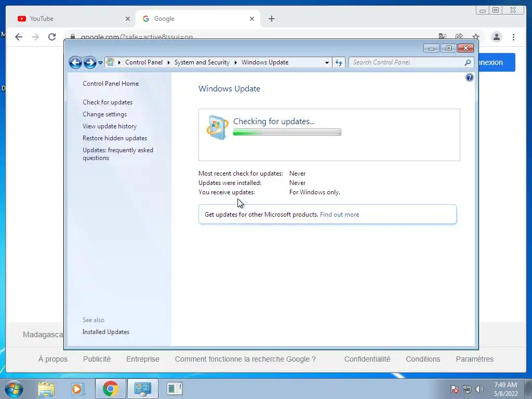Refresh the Windows Update page
This screenshot has height=399, width=532.
339,62
